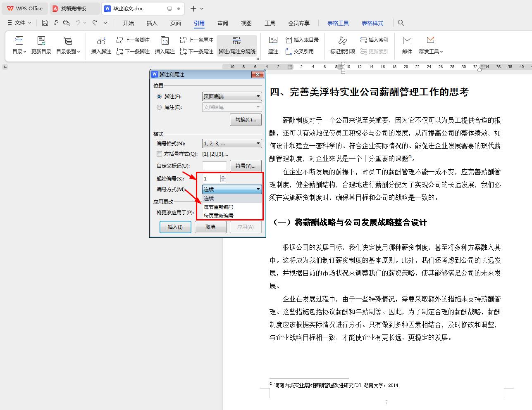This screenshot has height=410, width=532.
Task: Increase the start number with the spinner
Action: point(223,177)
